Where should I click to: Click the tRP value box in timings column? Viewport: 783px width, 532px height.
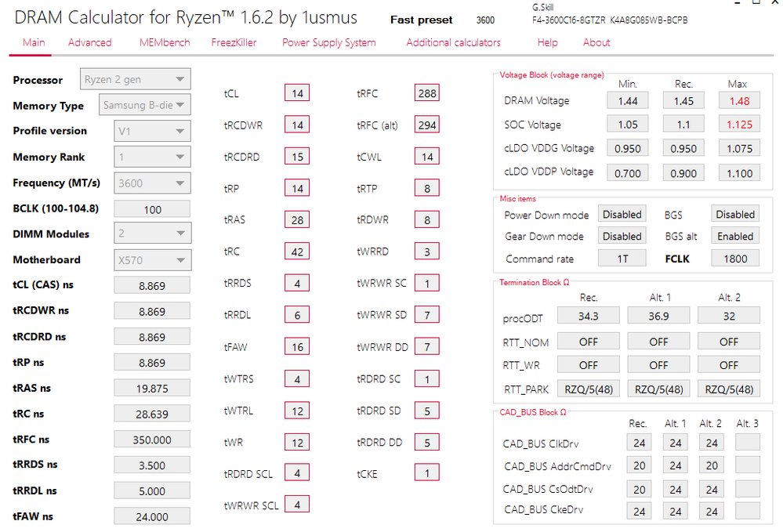(297, 189)
